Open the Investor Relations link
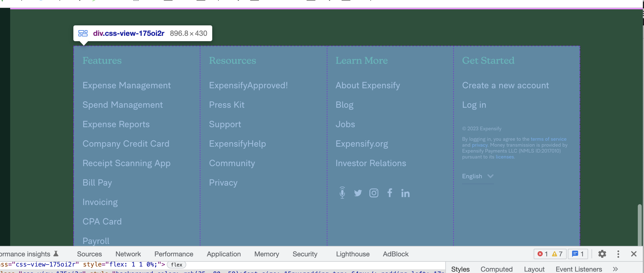Image resolution: width=644 pixels, height=273 pixels. [x=371, y=163]
